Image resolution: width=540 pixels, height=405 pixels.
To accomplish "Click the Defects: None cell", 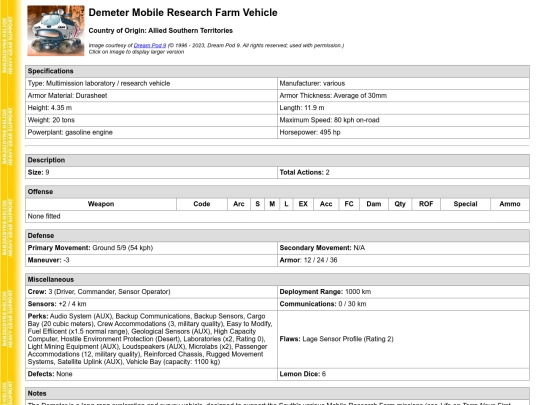I will click(151, 374).
